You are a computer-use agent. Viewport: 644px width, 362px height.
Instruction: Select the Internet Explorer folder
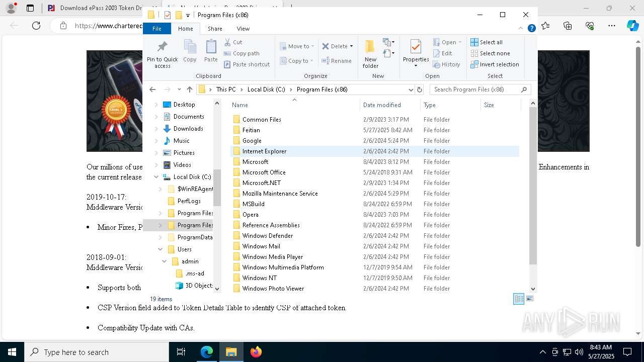pyautogui.click(x=375, y=151)
